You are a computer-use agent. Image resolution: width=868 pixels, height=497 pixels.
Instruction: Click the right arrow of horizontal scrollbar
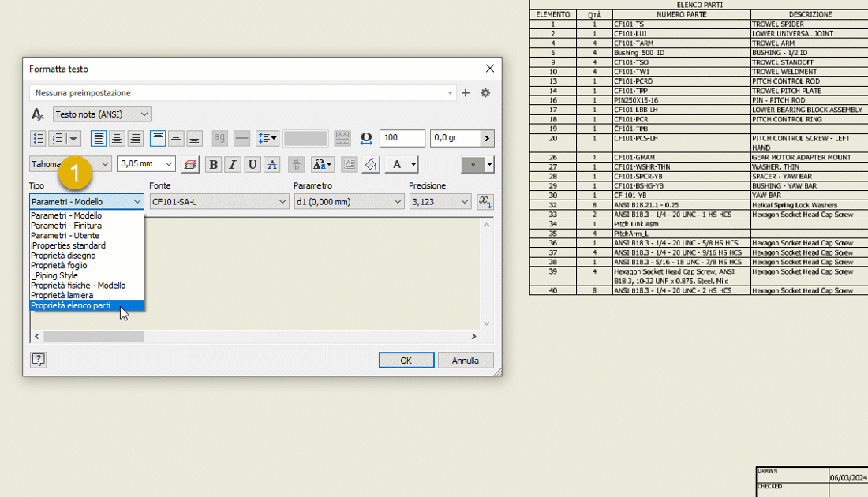point(474,337)
